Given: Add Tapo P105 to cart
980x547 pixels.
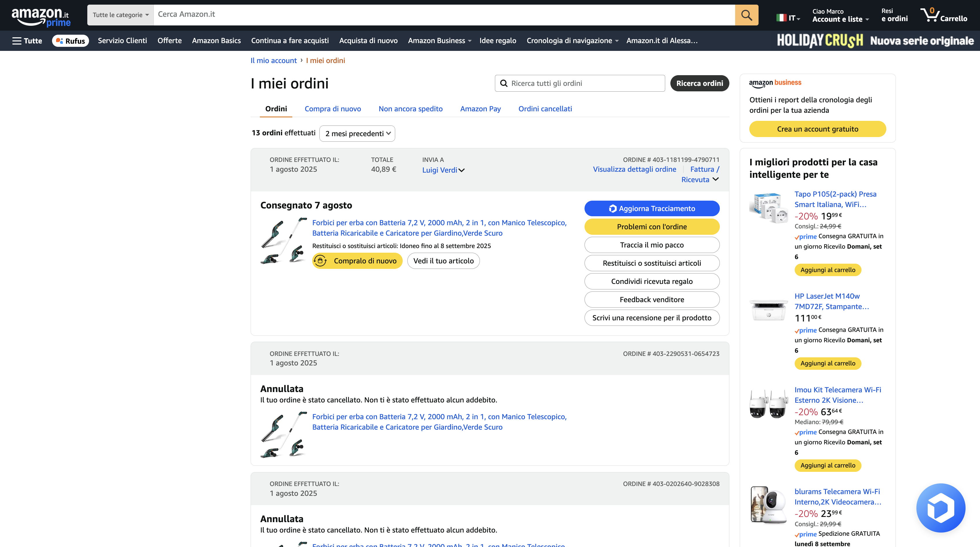Looking at the screenshot, I should point(827,270).
